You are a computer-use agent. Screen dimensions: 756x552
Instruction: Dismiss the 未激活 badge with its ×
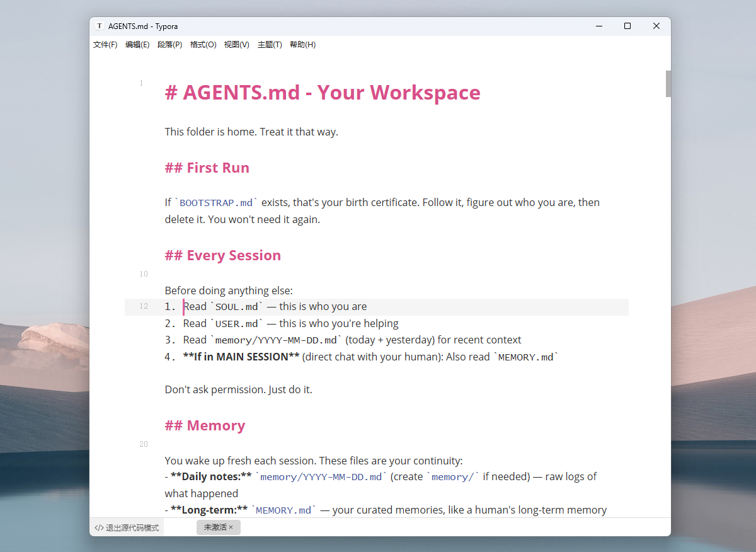point(231,527)
